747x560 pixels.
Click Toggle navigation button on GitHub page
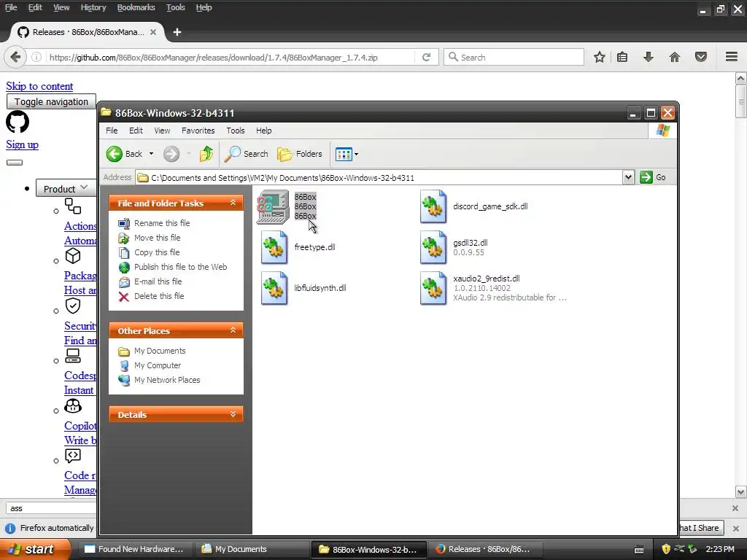click(51, 101)
